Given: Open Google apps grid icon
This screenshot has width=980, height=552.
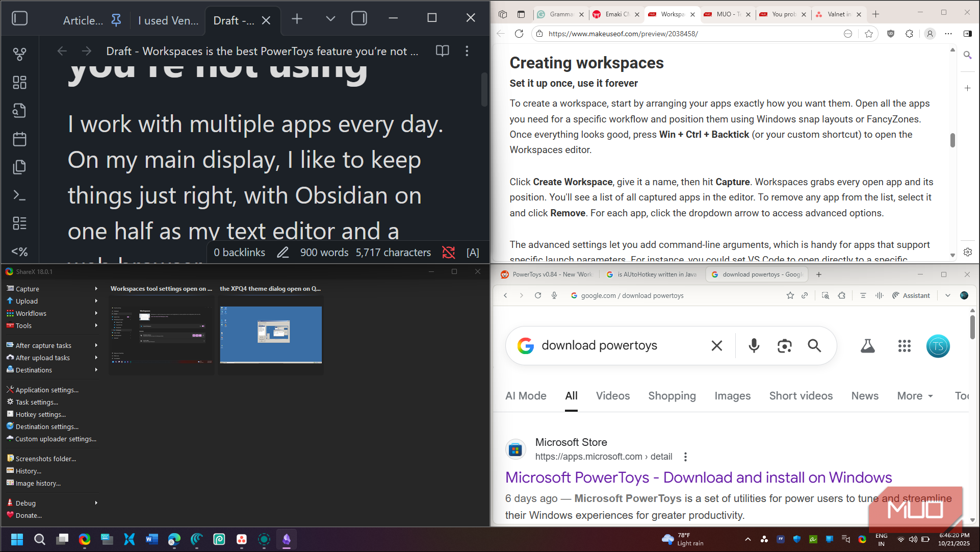Looking at the screenshot, I should [x=904, y=346].
